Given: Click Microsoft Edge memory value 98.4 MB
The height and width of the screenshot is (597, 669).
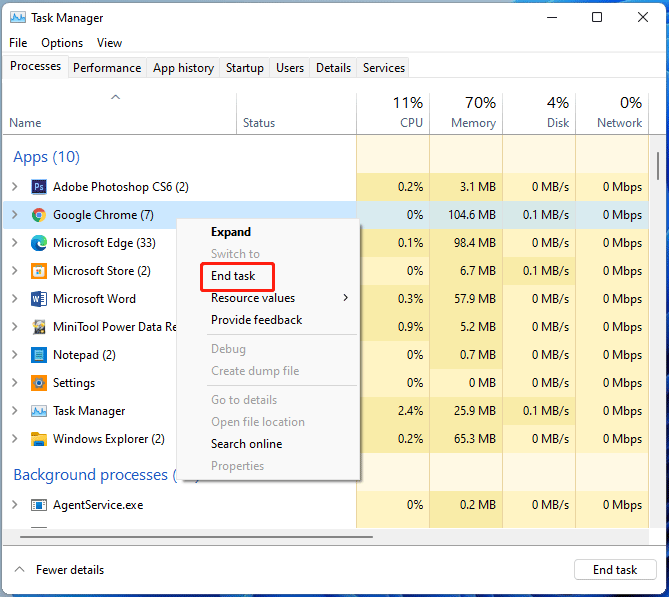Looking at the screenshot, I should point(475,243).
